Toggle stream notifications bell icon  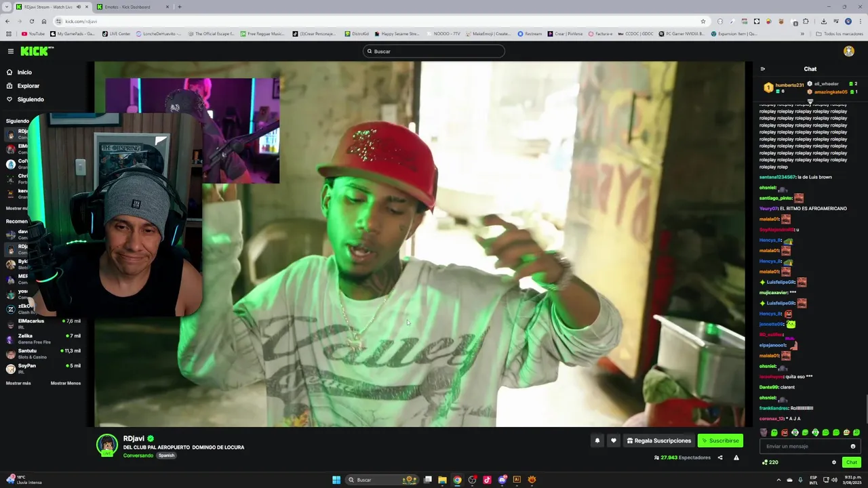pyautogui.click(x=597, y=441)
